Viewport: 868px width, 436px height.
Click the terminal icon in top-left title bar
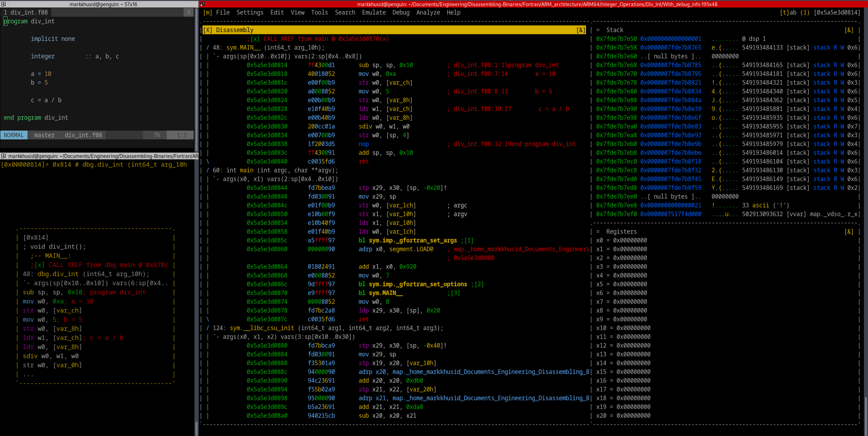tap(3, 4)
